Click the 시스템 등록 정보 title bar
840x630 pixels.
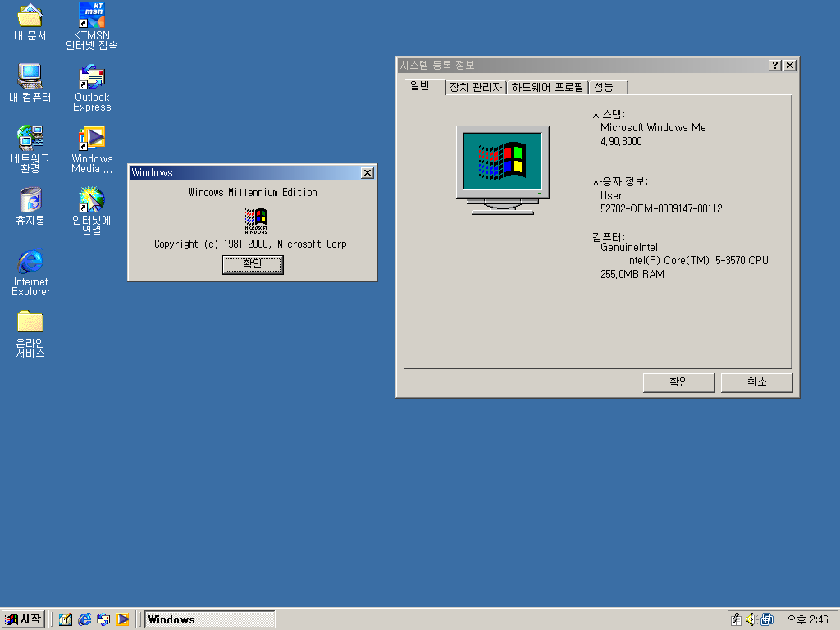click(x=582, y=66)
